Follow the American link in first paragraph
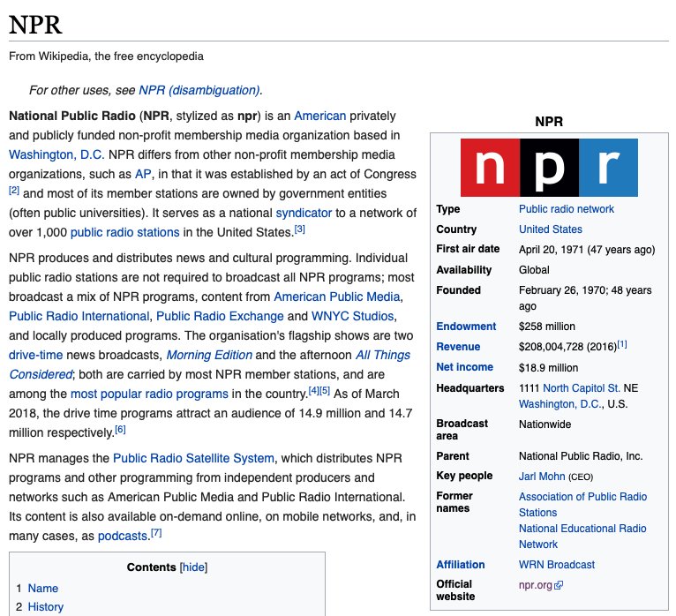676x616 pixels. pos(319,116)
